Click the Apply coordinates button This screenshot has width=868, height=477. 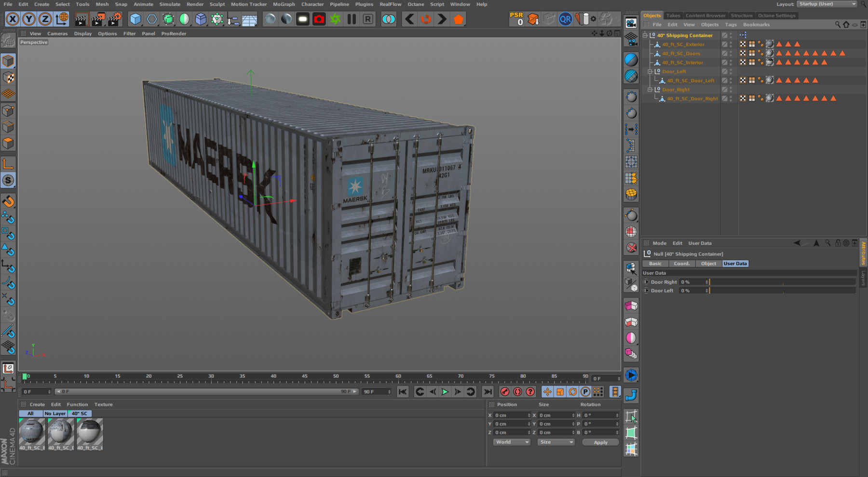tap(600, 442)
